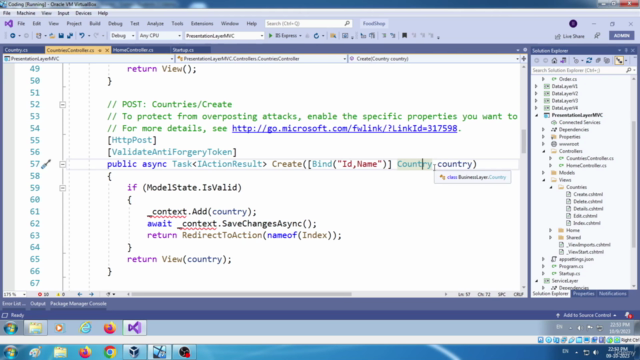Screen dimensions: 640x360
Task: Open the 175% zoom level dropdown
Action: pyautogui.click(x=15, y=294)
